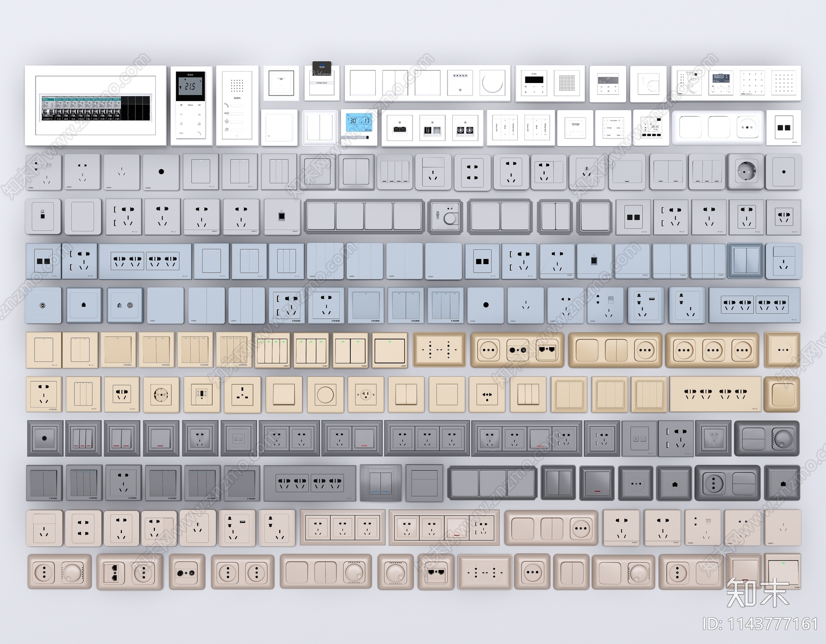Image resolution: width=826 pixels, height=644 pixels.
Task: Select the gray four-gang wide switch frame
Action: point(364,216)
